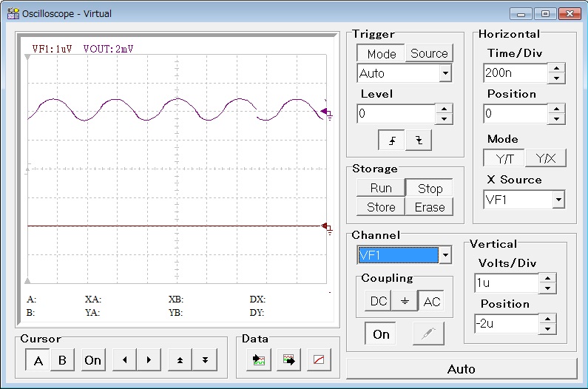Select falling edge trigger slope button
This screenshot has height=389, width=588.
pos(419,141)
